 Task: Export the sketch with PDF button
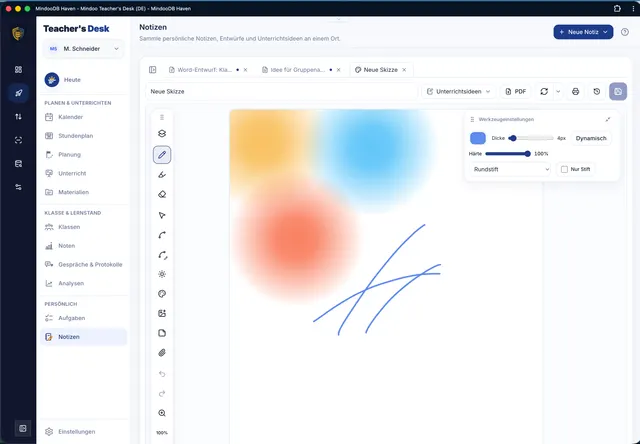(x=516, y=91)
